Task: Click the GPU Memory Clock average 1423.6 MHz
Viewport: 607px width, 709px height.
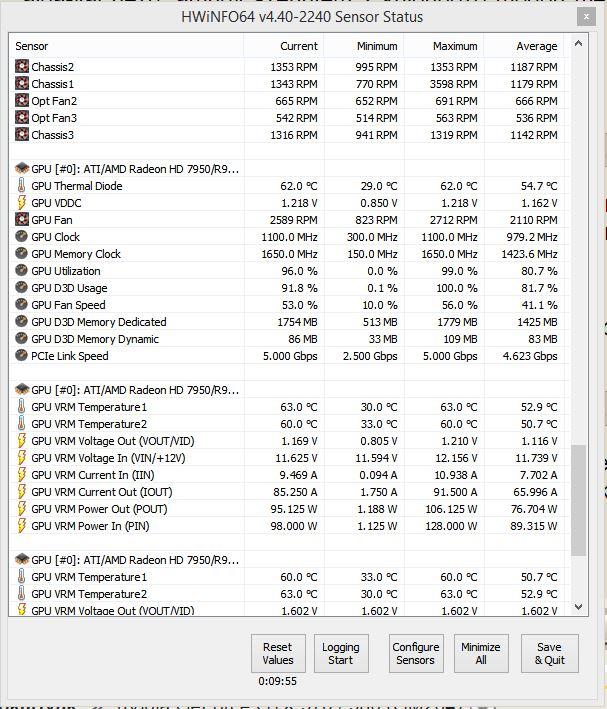Action: (529, 254)
